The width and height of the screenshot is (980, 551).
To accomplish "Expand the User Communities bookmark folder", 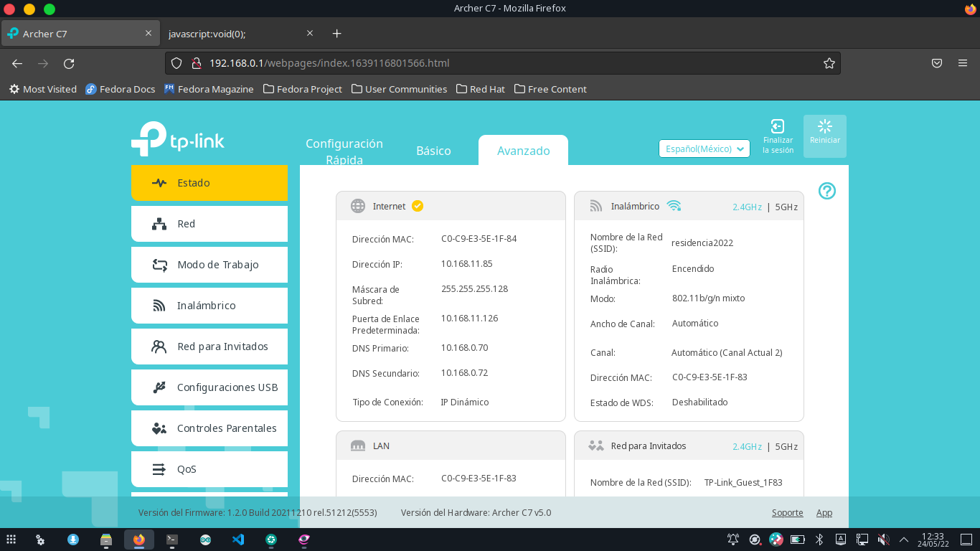I will (398, 89).
